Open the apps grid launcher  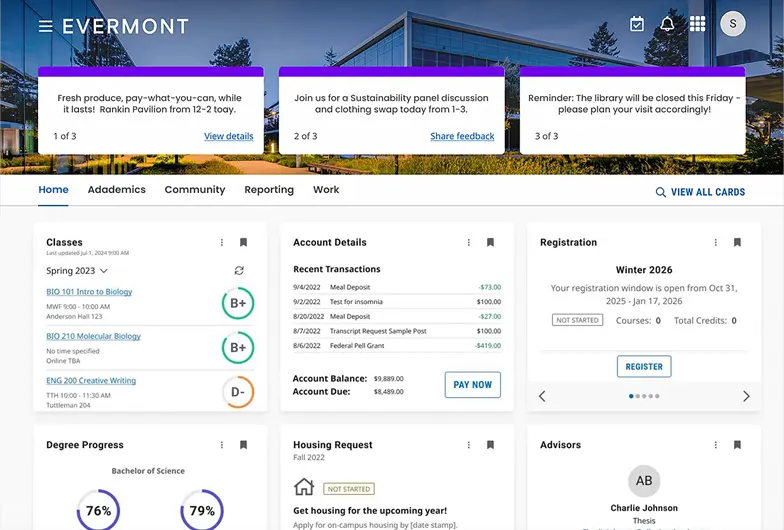tap(698, 24)
